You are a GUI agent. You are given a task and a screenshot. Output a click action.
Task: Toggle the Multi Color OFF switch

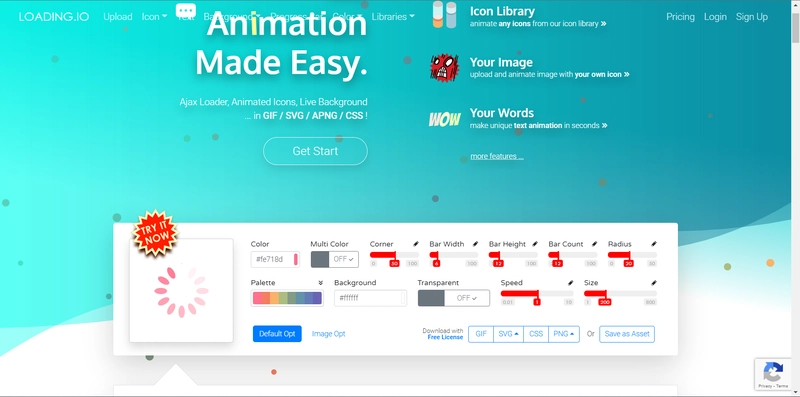(x=335, y=259)
